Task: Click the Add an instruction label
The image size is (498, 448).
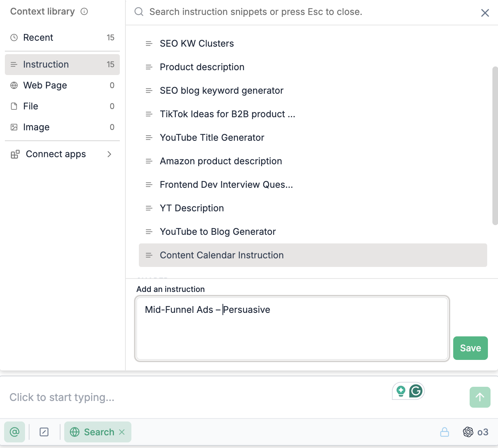Action: pos(171,289)
